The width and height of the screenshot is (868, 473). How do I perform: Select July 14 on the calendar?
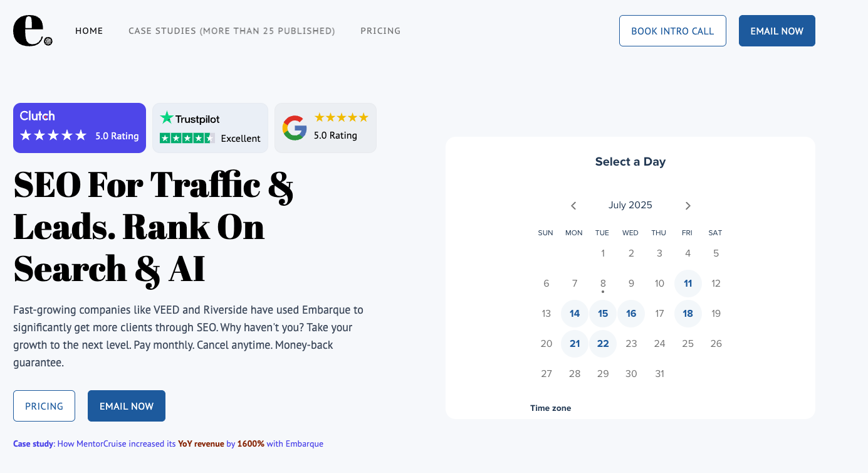point(575,314)
